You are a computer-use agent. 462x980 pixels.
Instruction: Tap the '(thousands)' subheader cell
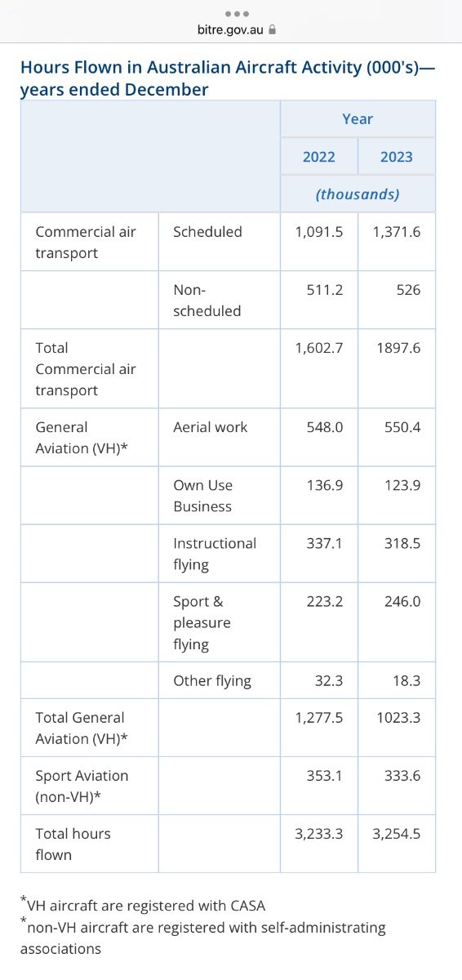pyautogui.click(x=358, y=194)
